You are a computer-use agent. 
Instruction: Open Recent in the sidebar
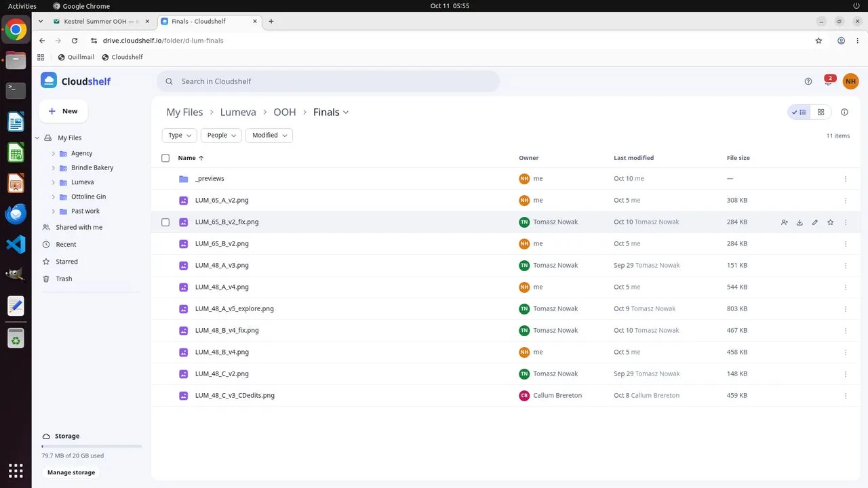point(66,245)
